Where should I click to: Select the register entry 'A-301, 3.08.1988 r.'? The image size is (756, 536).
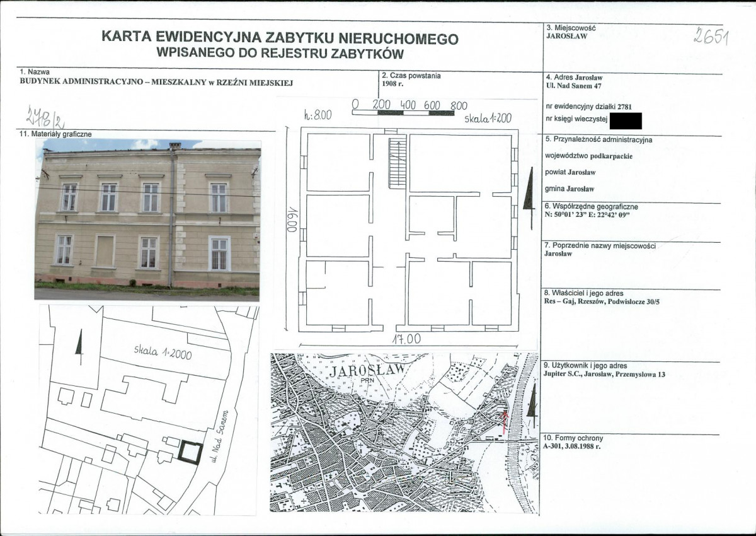click(x=572, y=446)
